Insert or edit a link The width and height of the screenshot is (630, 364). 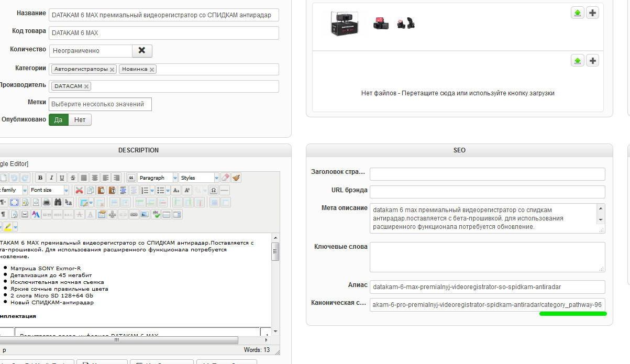click(x=134, y=215)
